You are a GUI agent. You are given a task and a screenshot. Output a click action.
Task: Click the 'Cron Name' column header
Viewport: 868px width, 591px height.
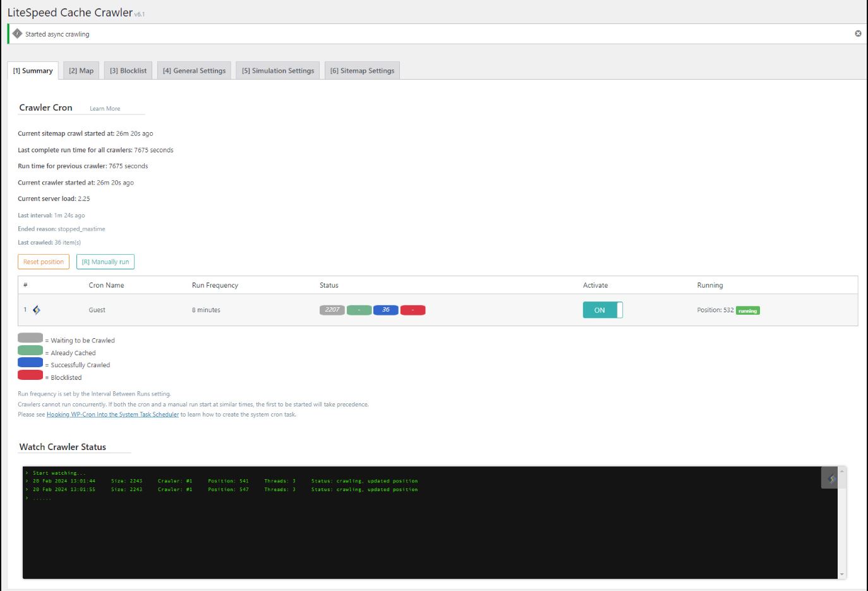coord(106,285)
